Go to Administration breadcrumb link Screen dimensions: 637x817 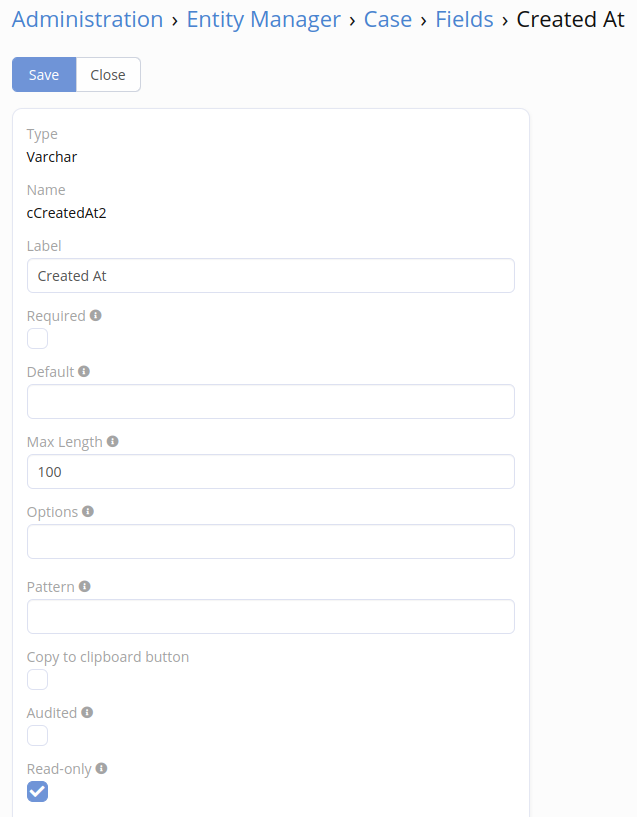point(88,20)
